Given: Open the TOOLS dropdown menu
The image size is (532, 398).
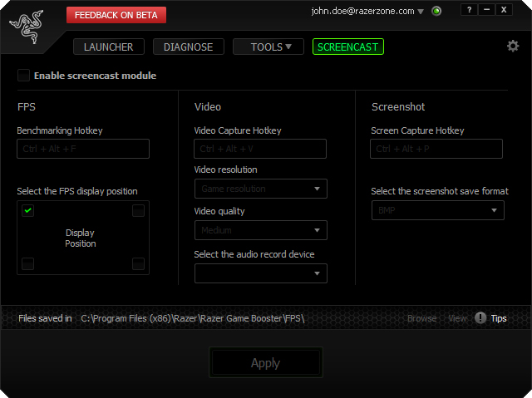Looking at the screenshot, I should click(268, 47).
